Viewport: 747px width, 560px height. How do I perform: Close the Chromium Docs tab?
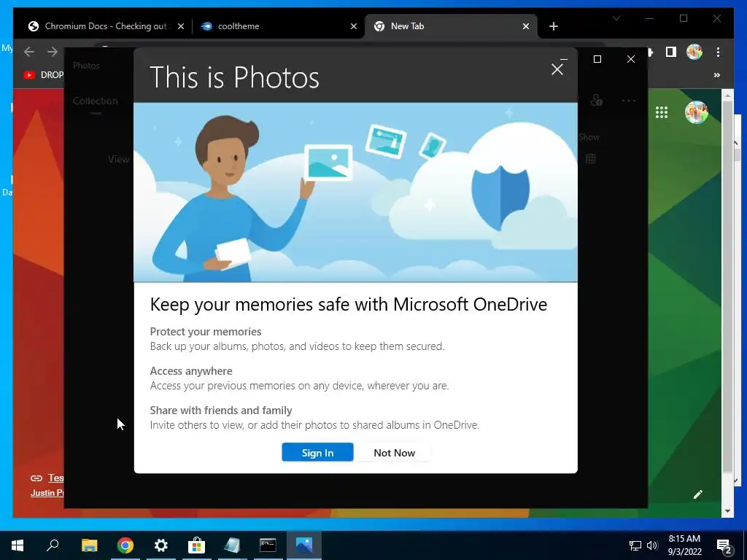click(x=181, y=27)
